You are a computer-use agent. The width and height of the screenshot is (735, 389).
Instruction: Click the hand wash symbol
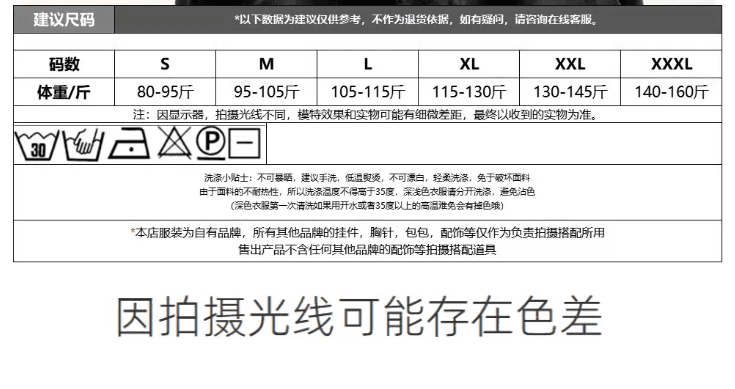click(83, 144)
